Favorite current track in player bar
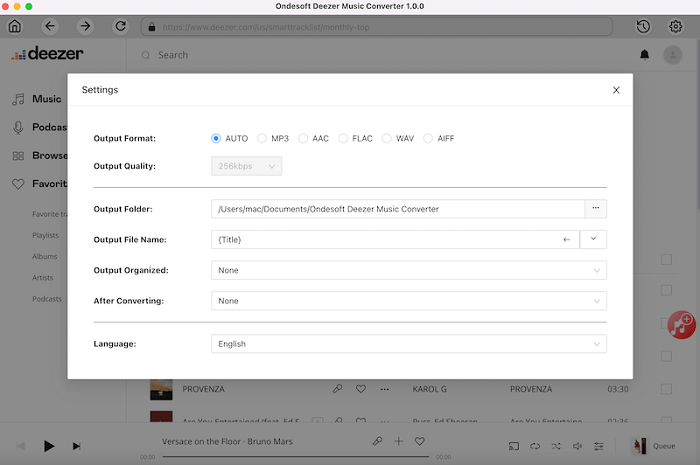The image size is (700, 465). 420,441
